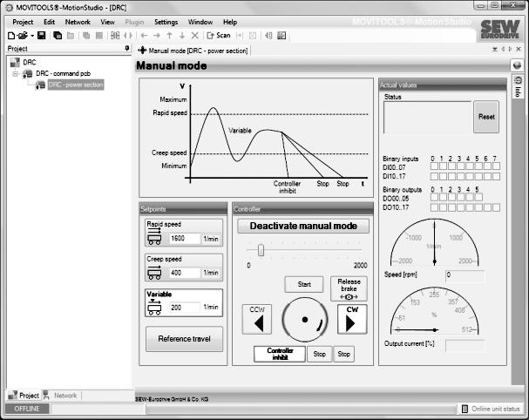Create a new project with the blank page icon
The width and height of the screenshot is (529, 420).
coord(11,36)
